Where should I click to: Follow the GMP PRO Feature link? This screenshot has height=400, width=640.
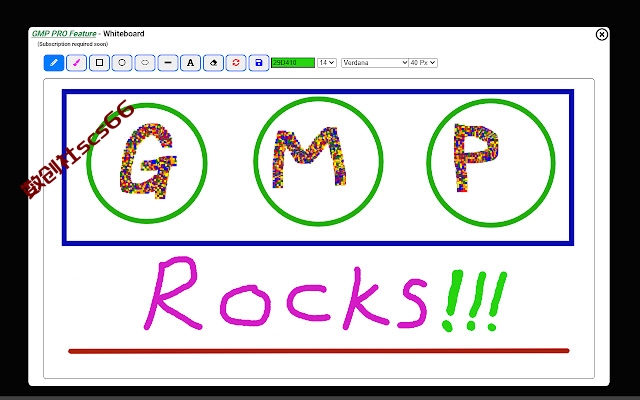[x=64, y=34]
